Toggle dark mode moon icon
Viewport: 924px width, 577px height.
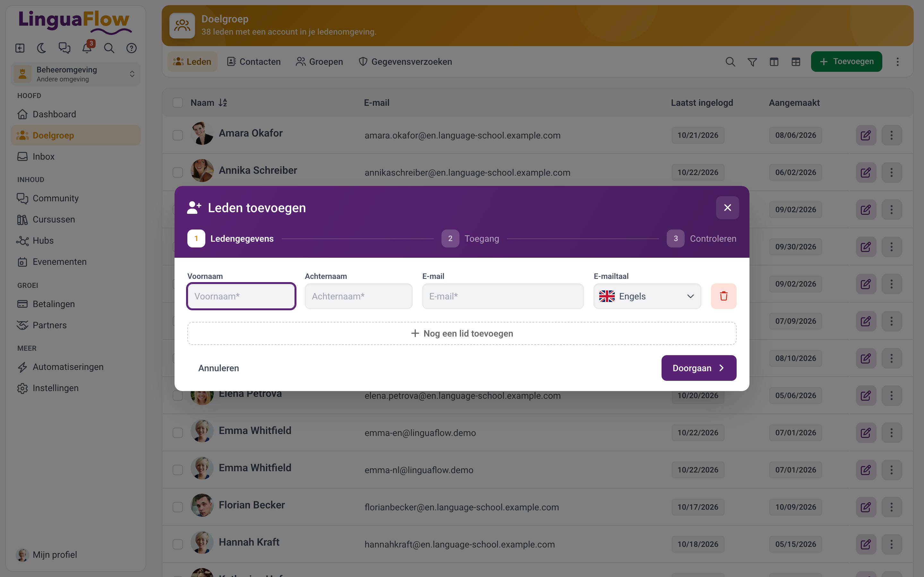(x=42, y=48)
